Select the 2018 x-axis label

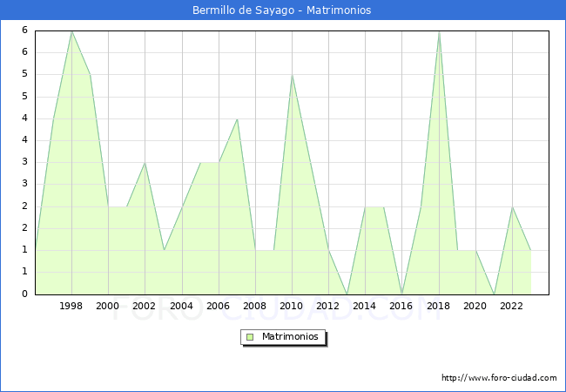pos(439,306)
